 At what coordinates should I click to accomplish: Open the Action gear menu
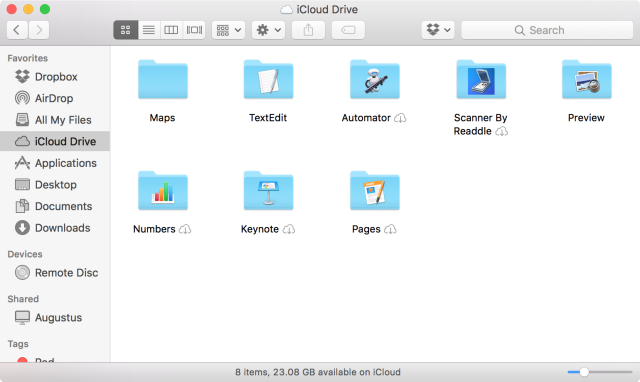[x=268, y=30]
